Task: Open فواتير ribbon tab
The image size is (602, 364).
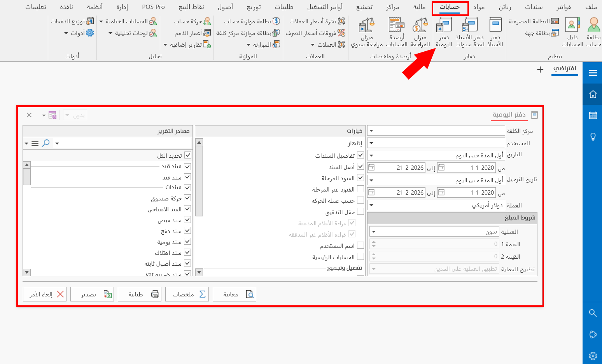Action: (x=563, y=7)
